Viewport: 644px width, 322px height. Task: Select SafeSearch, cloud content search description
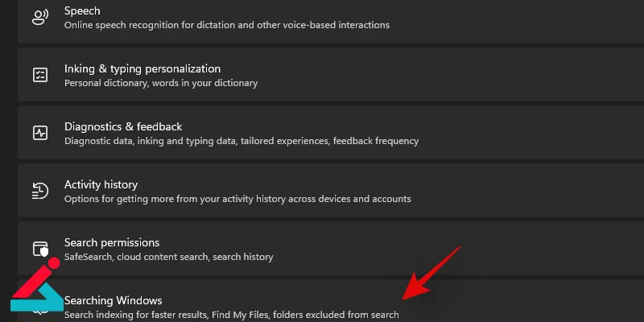(169, 257)
